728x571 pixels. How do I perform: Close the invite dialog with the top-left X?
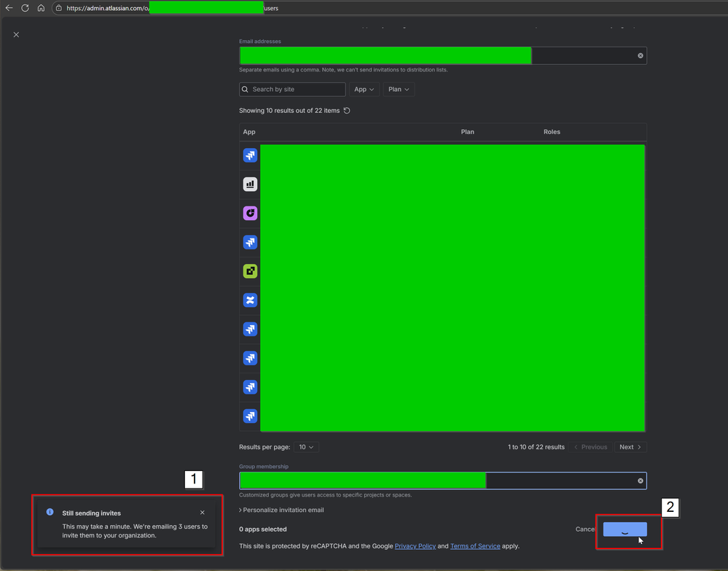coord(16,35)
